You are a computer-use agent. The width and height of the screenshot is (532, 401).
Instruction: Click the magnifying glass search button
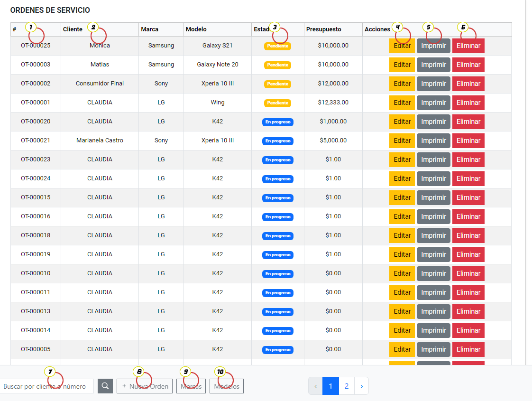[105, 386]
